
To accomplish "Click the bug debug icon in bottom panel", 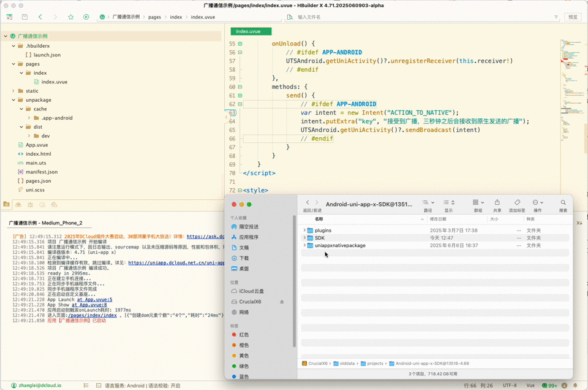I will coord(31,205).
